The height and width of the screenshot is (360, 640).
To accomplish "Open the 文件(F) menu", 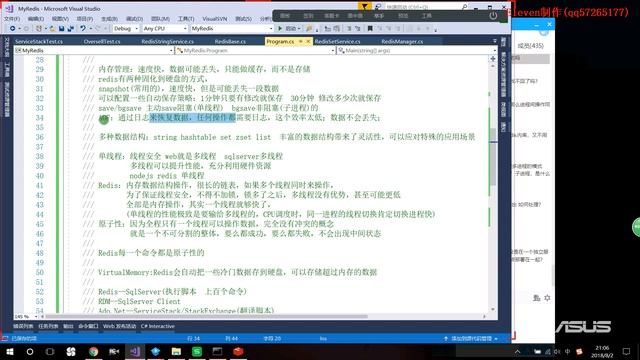I will click(12, 19).
